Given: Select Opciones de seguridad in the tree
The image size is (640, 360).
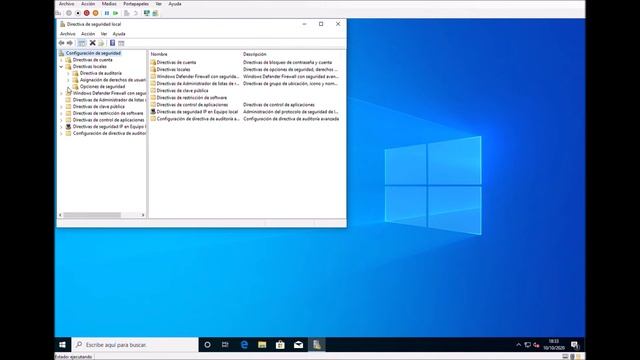Looking at the screenshot, I should point(102,87).
